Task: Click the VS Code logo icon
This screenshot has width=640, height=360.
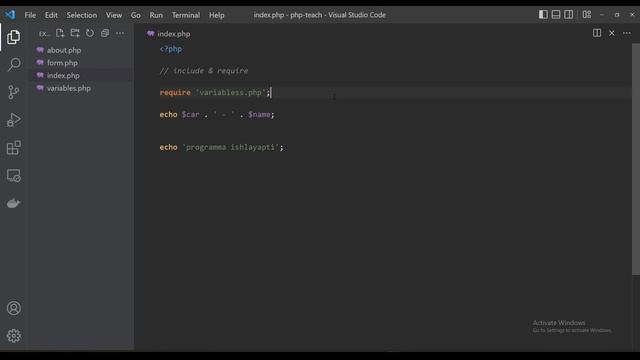Action: click(x=10, y=15)
